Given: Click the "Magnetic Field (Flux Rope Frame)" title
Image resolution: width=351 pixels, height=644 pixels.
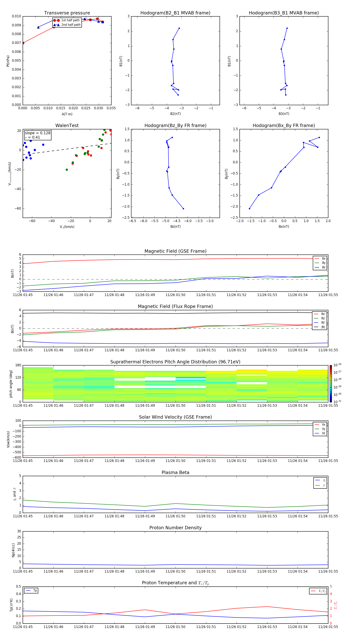Looking at the screenshot, I should click(x=175, y=307).
